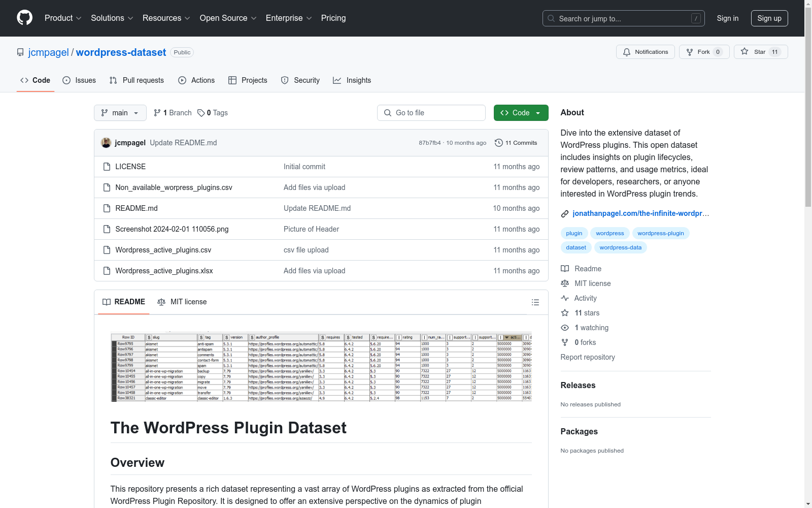Click the fork icon beside 0 forks
The width and height of the screenshot is (812, 508).
565,342
